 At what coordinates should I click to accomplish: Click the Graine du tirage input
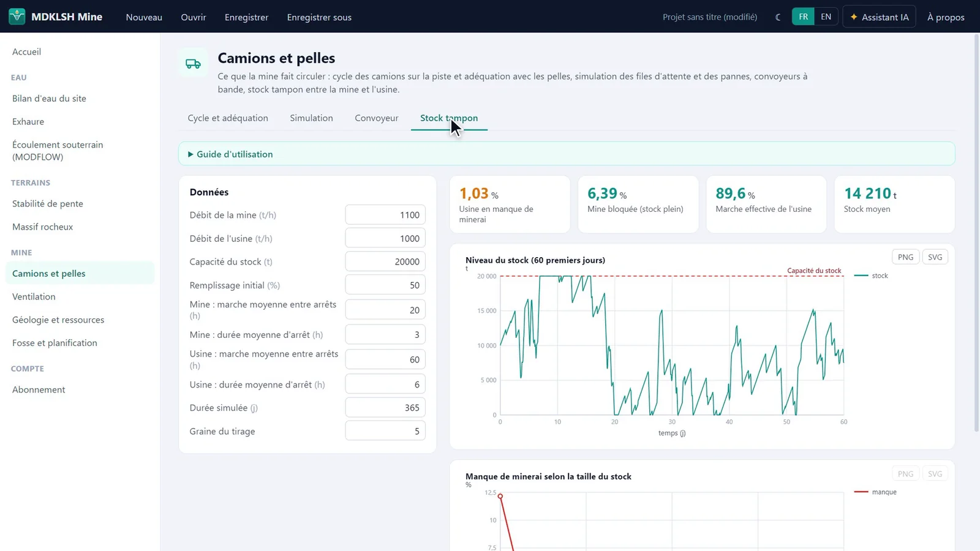[385, 432]
